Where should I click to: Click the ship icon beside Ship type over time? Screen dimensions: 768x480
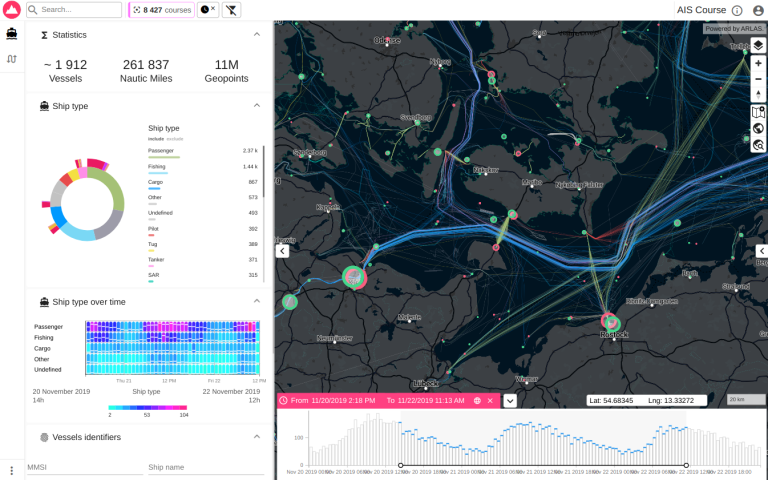[x=44, y=302]
